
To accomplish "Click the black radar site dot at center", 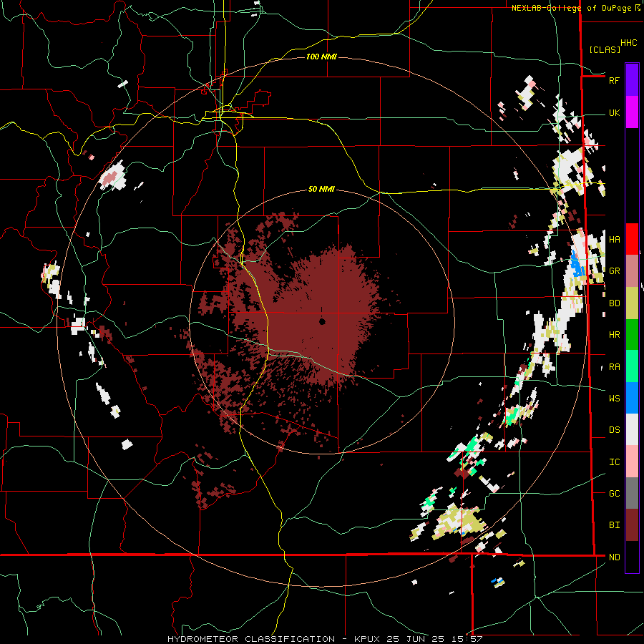I will (323, 321).
